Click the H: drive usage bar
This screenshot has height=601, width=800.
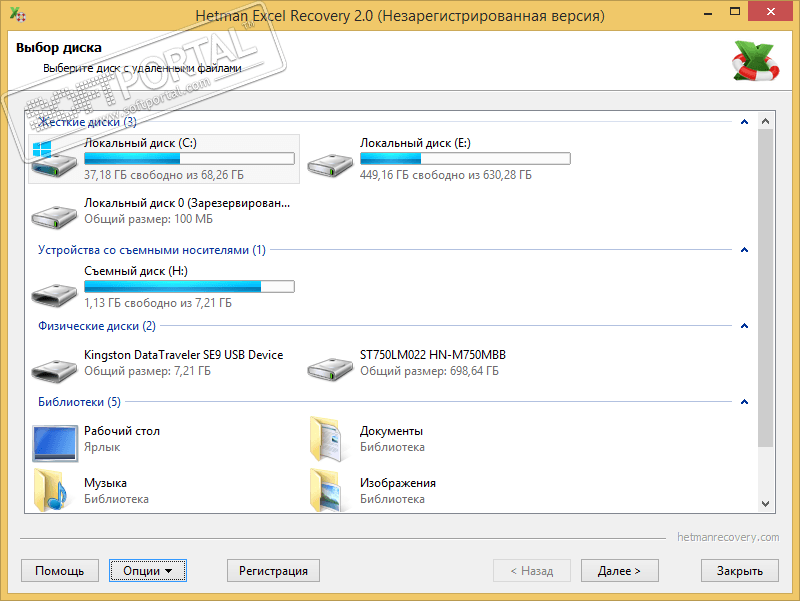tap(189, 287)
